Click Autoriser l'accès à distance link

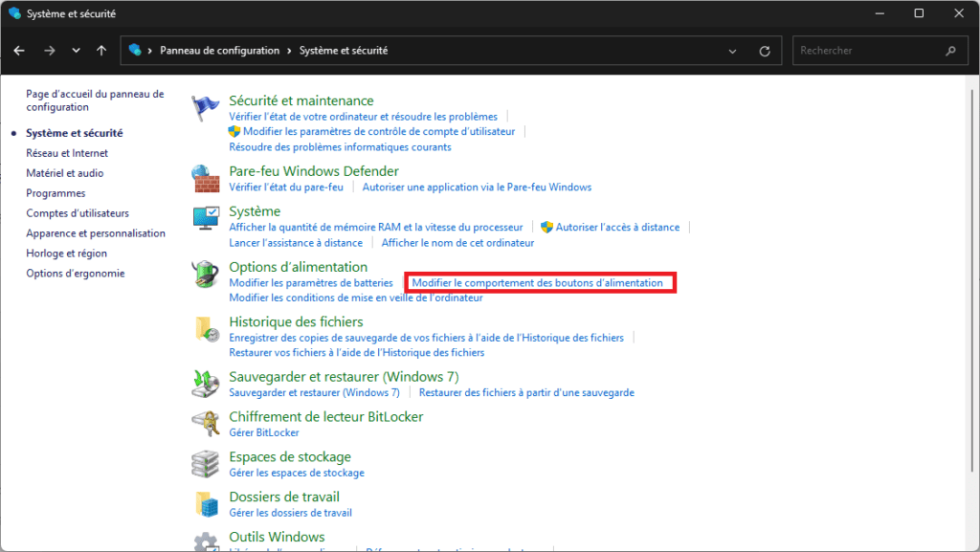[x=617, y=228]
